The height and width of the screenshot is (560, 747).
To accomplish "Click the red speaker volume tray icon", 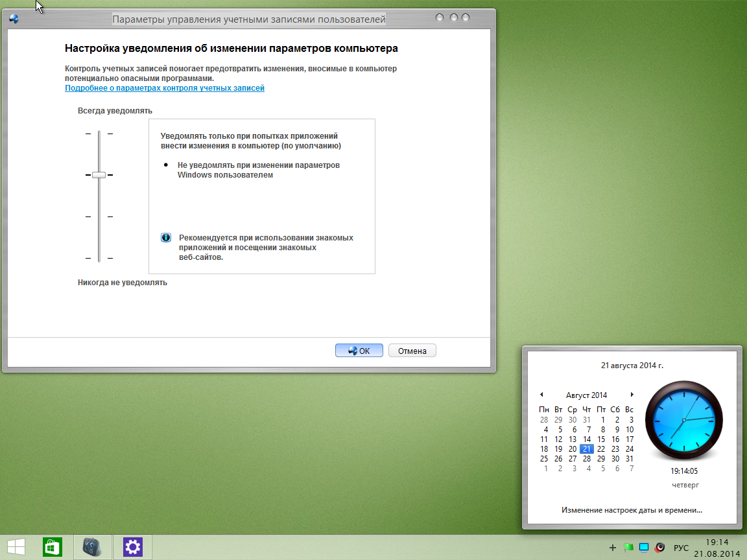I will click(659, 548).
